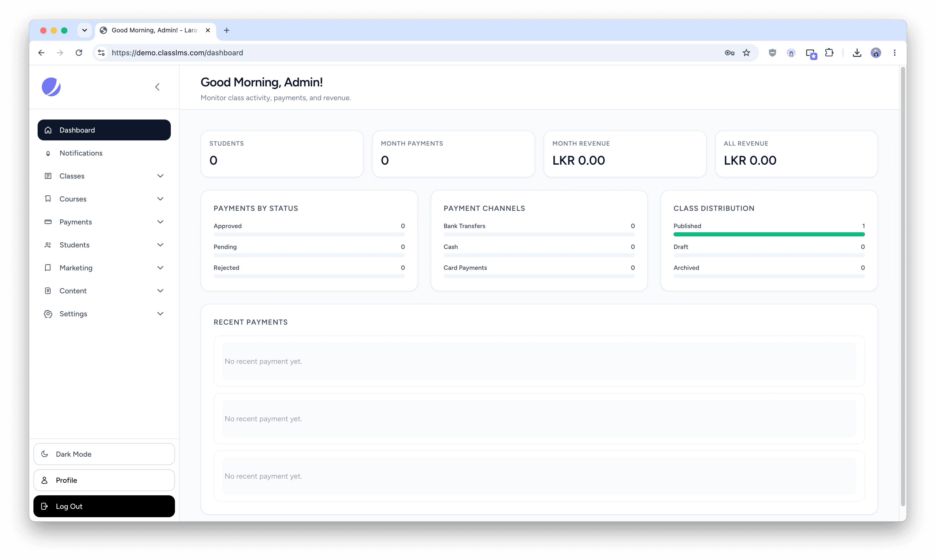Click the Courses bookmark icon
The height and width of the screenshot is (560, 936).
pos(48,199)
